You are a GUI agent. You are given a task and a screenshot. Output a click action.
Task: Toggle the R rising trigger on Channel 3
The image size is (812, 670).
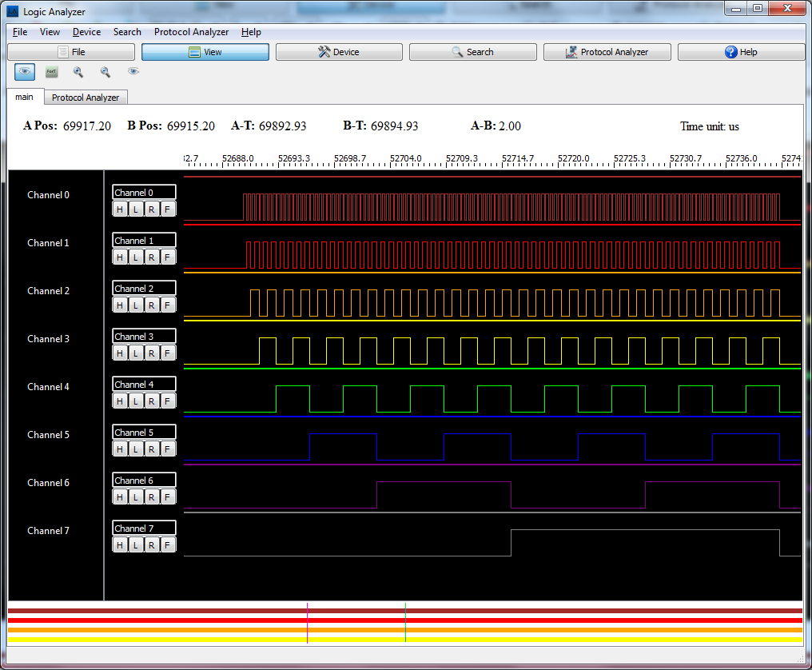pos(152,353)
